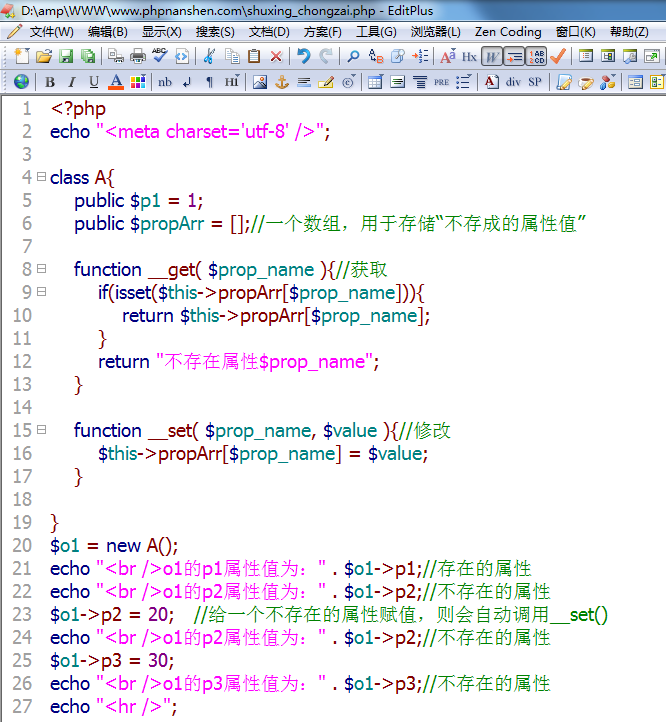Click line number 20 in gutter

coord(22,546)
